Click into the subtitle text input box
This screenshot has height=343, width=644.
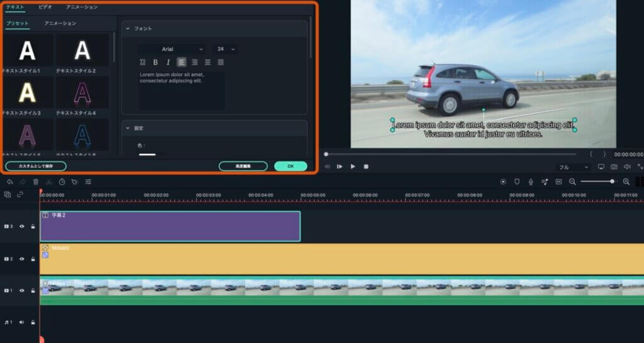181,90
